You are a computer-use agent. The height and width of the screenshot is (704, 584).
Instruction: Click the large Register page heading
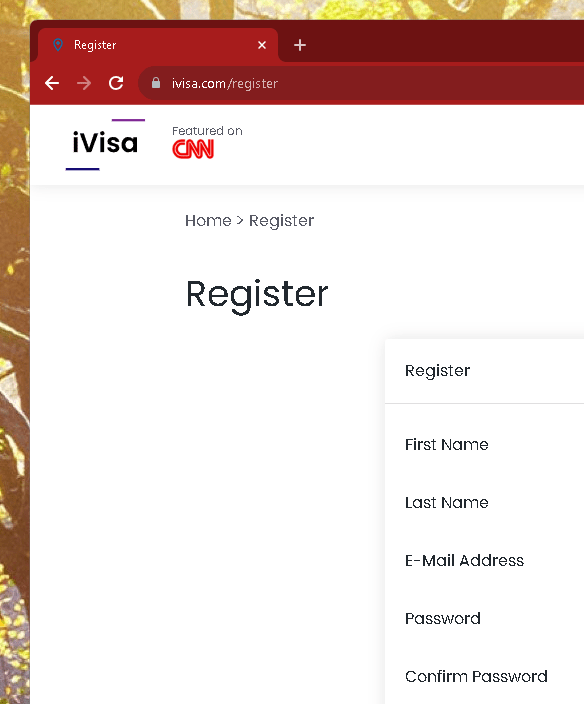[x=257, y=295]
